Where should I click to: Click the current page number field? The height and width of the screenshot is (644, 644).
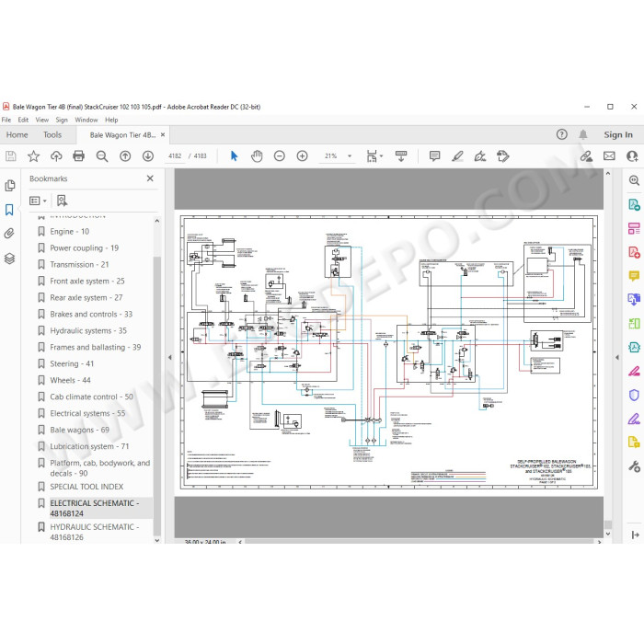(175, 156)
